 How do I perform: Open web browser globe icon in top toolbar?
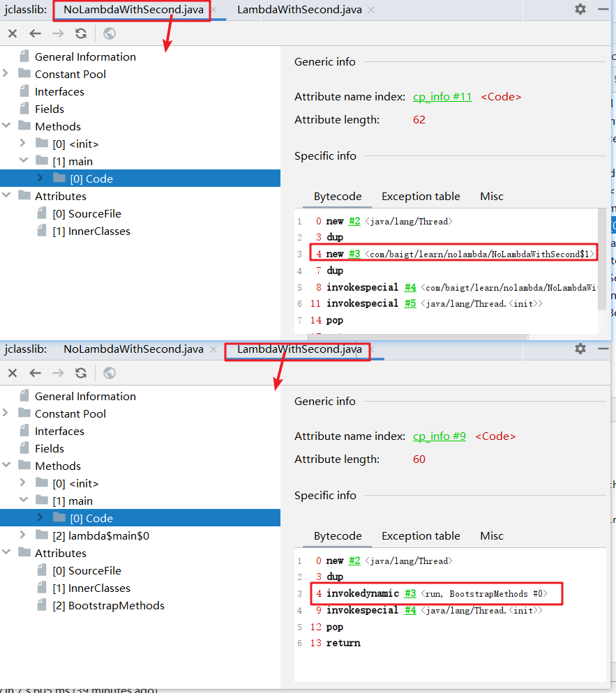pyautogui.click(x=110, y=33)
